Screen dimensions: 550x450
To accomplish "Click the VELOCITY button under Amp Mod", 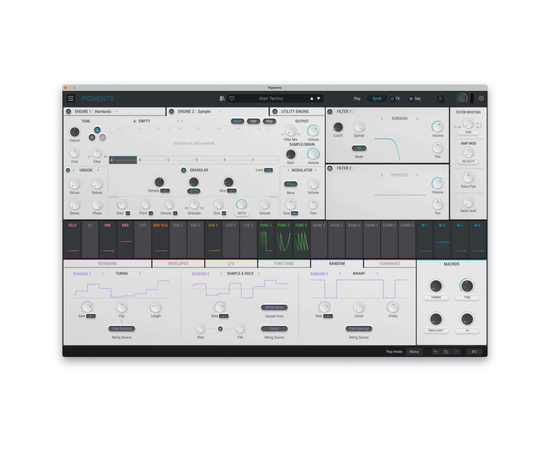I will tap(468, 161).
